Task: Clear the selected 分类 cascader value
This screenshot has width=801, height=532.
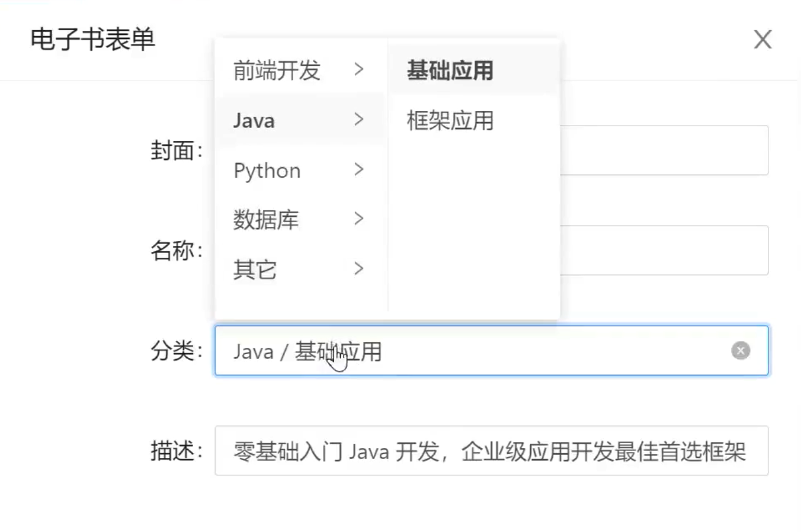Action: tap(740, 351)
